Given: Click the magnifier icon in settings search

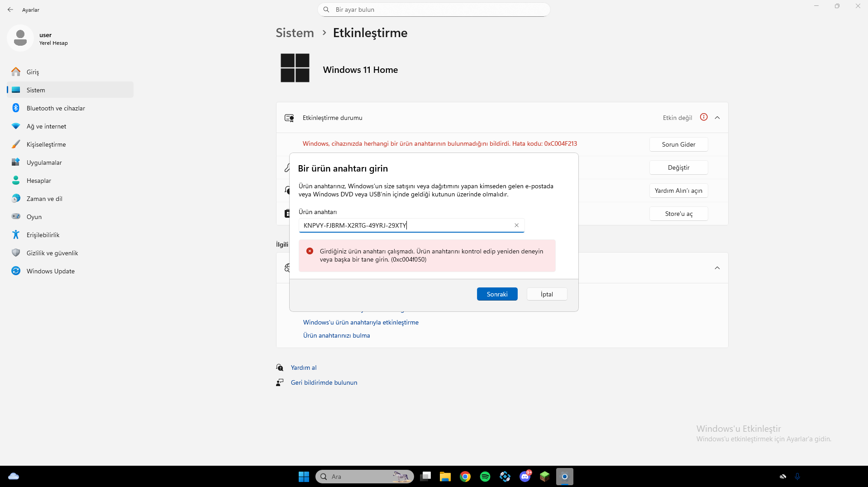Looking at the screenshot, I should (326, 10).
